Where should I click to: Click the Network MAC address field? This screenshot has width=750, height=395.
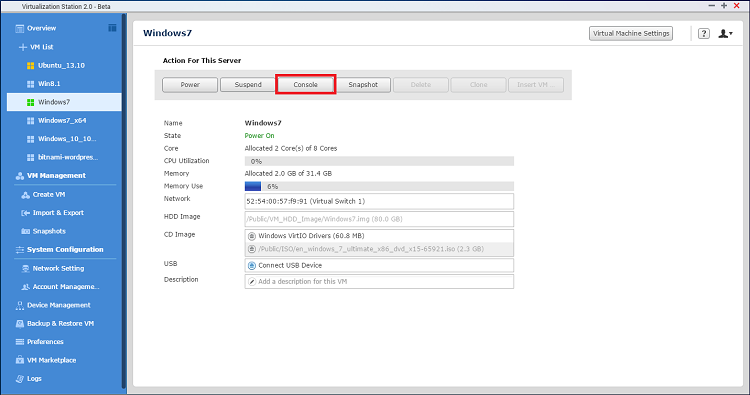click(x=379, y=201)
